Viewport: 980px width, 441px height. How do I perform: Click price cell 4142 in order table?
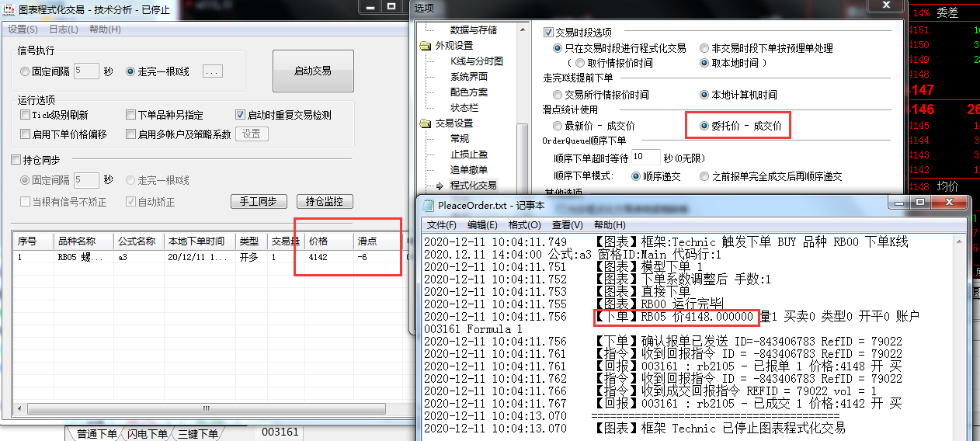coord(318,256)
